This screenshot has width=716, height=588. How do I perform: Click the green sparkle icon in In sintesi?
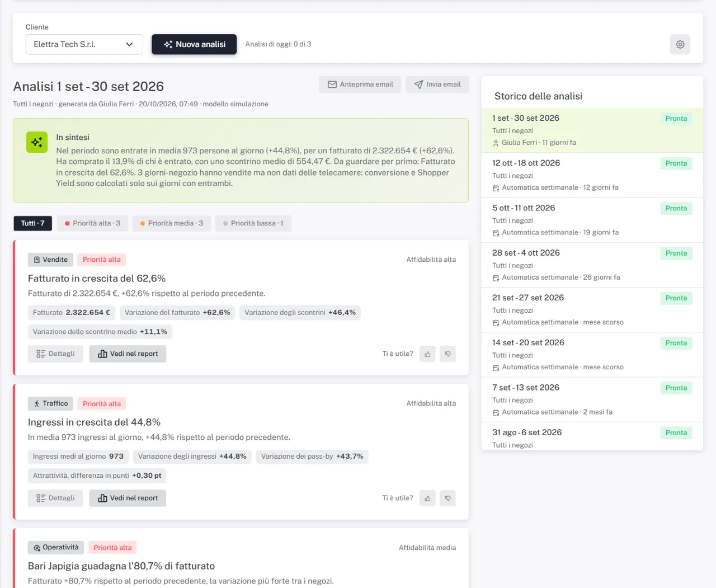click(37, 142)
